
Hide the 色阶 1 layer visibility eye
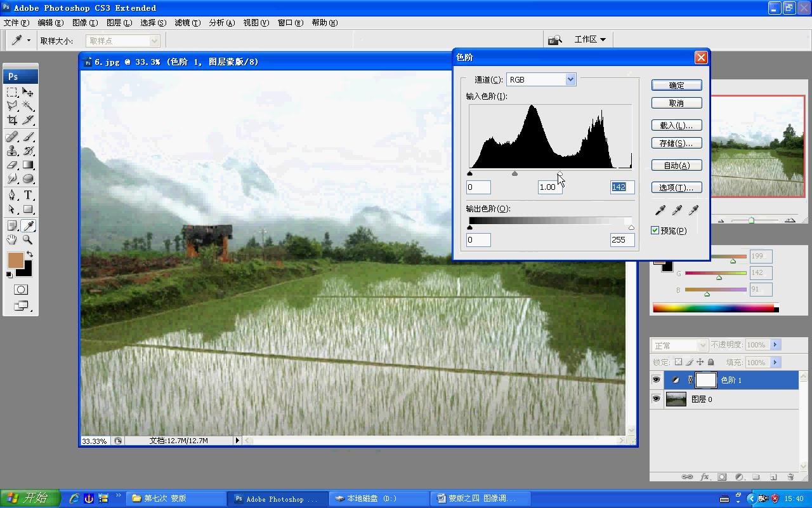point(657,380)
